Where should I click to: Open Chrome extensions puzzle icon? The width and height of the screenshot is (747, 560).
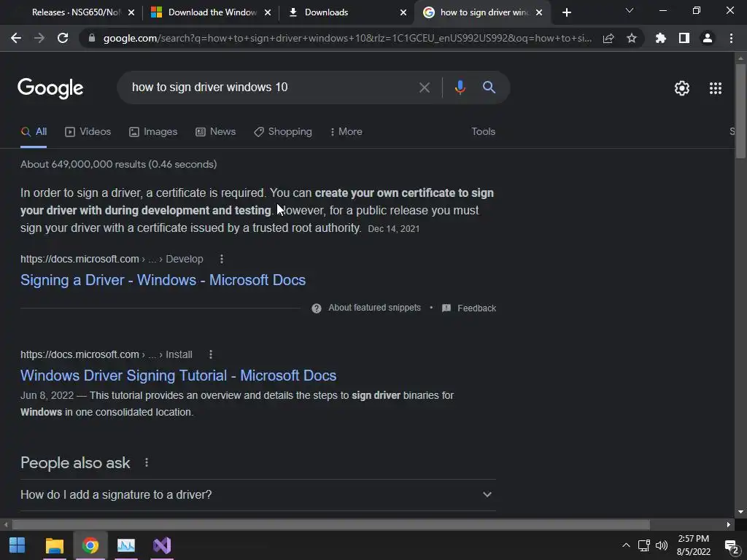661,38
